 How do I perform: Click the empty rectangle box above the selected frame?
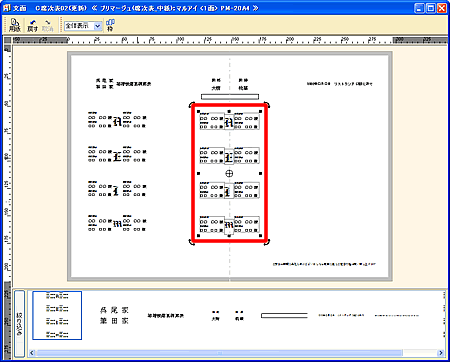(230, 97)
